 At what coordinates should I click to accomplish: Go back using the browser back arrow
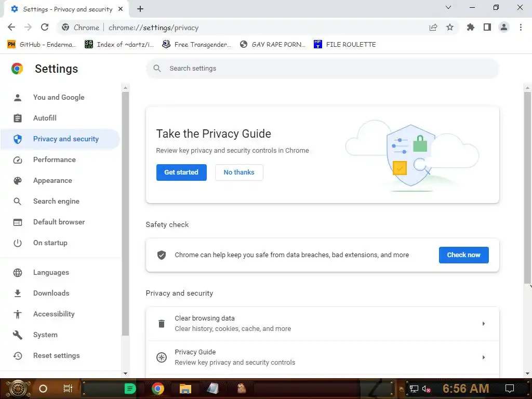click(11, 28)
